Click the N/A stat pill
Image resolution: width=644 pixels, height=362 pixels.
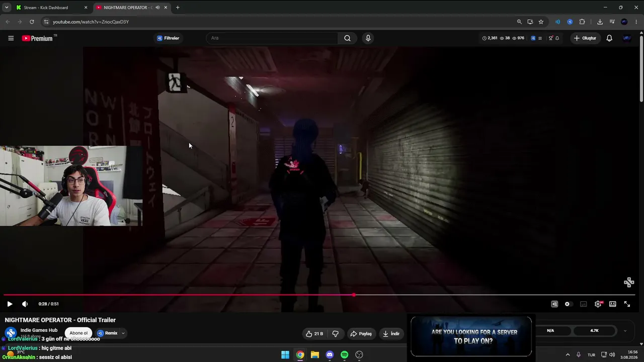[x=550, y=331]
